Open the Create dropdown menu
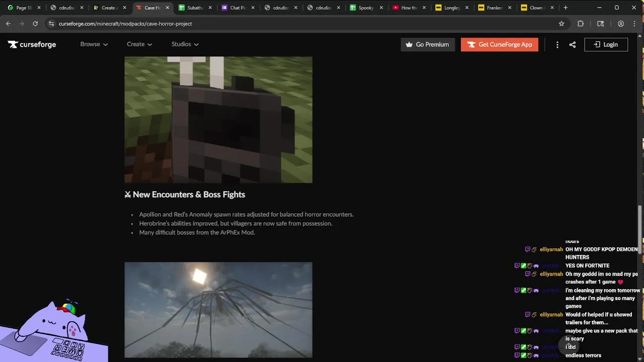Image resolution: width=644 pixels, height=362 pixels. tap(139, 44)
